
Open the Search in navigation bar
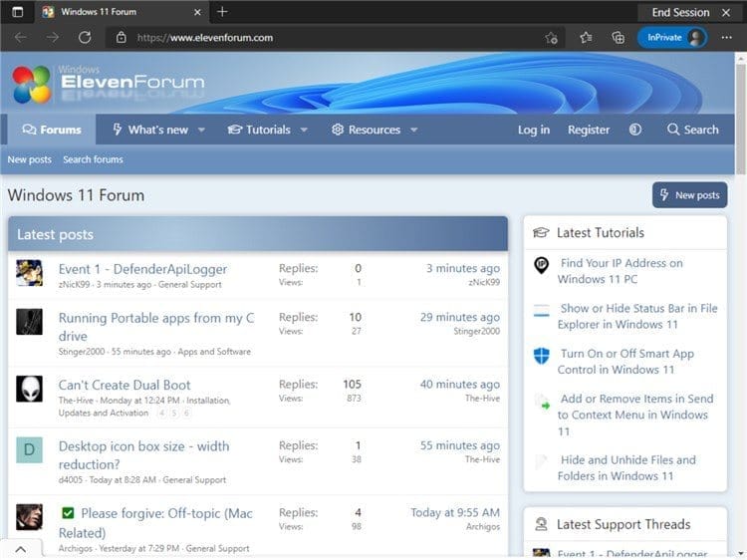click(692, 130)
